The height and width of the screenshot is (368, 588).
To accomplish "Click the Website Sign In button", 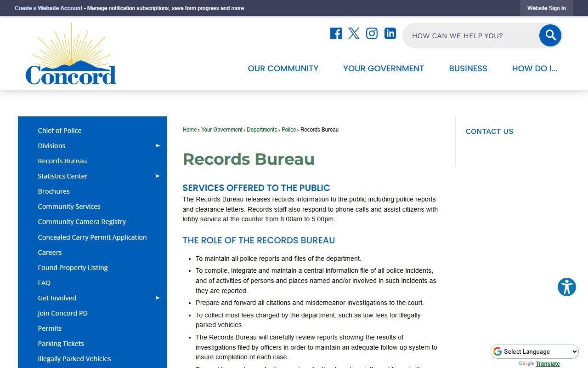I will click(547, 8).
